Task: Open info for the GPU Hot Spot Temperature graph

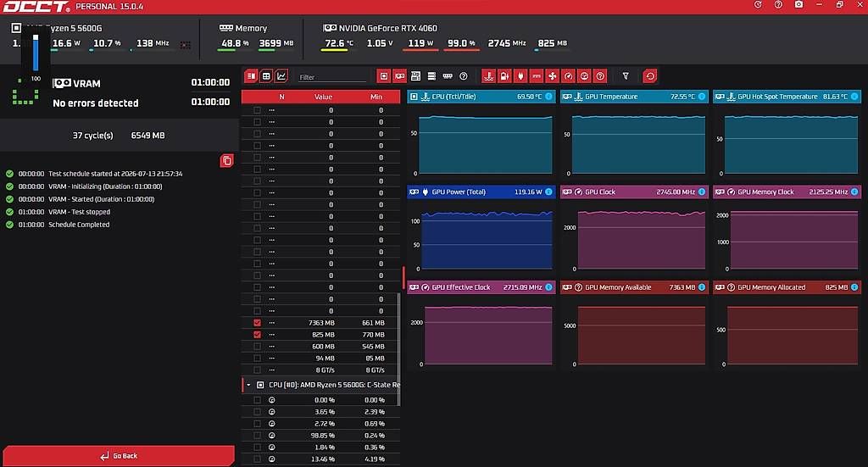Action: pyautogui.click(x=854, y=97)
